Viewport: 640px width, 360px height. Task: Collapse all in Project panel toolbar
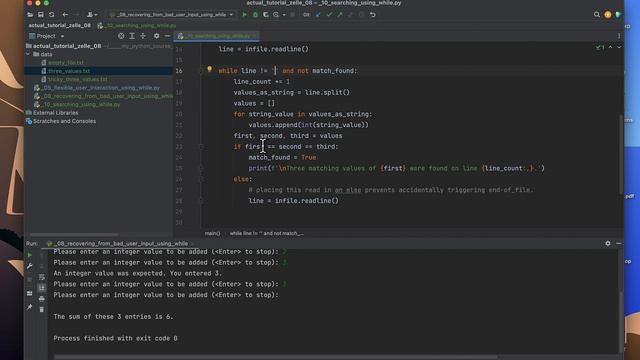(143, 36)
